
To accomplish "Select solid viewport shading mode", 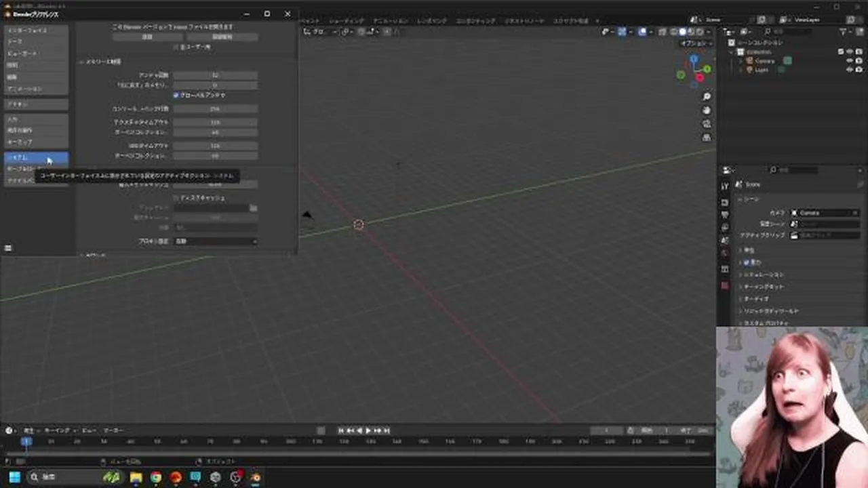I will [x=683, y=32].
